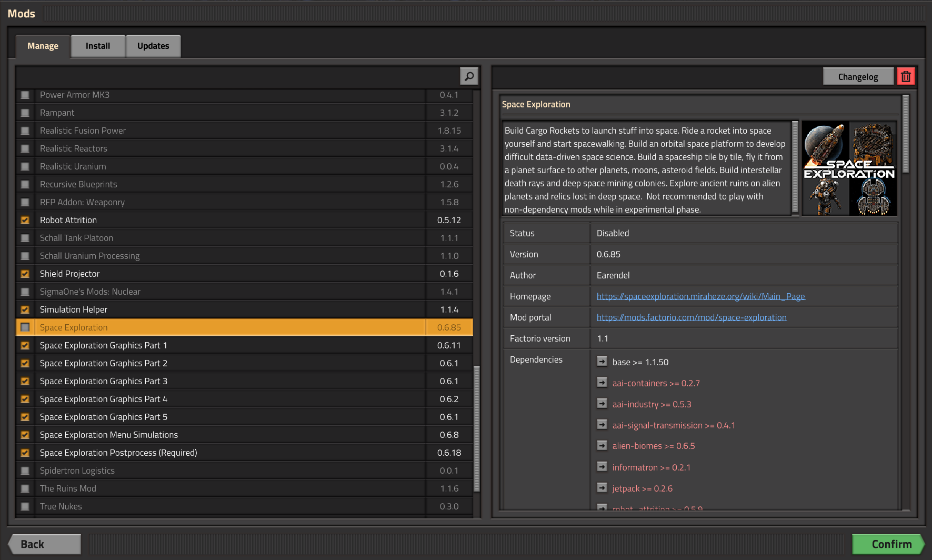Open the mod list search icon

[x=469, y=76]
